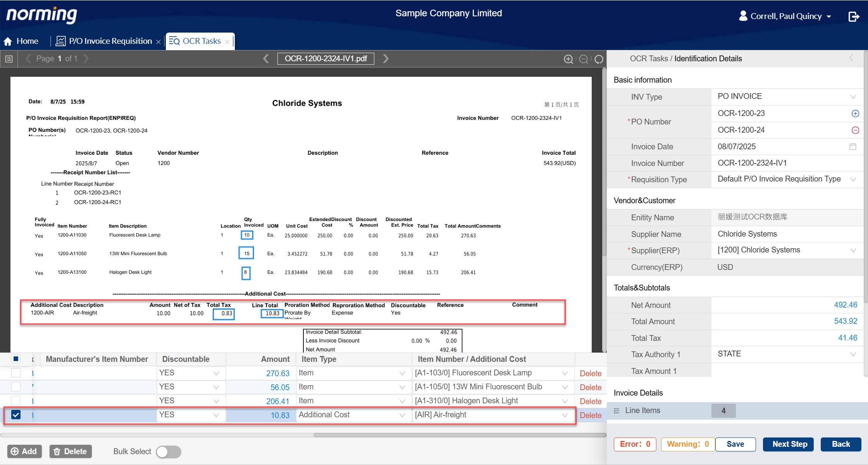Image resolution: width=868 pixels, height=465 pixels.
Task: Toggle the select-all header checkbox
Action: pos(16,359)
